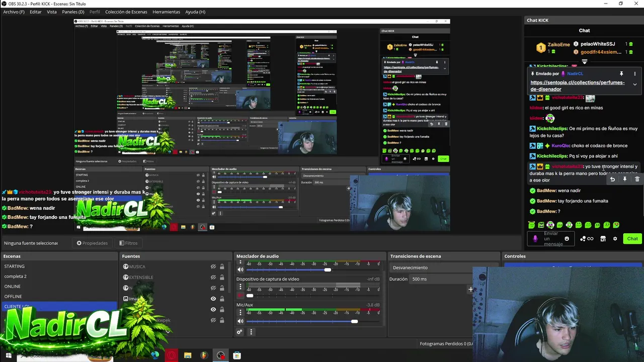Select the ONLINE scene

point(59,286)
